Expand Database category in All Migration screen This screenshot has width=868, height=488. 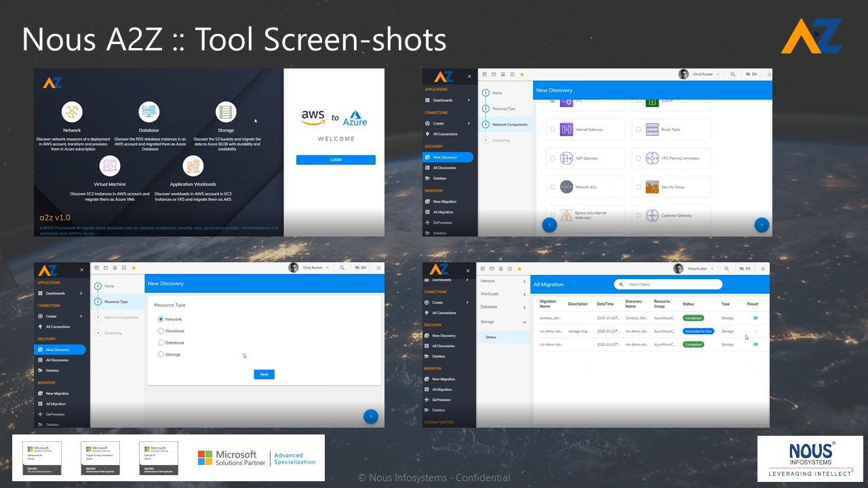point(503,307)
